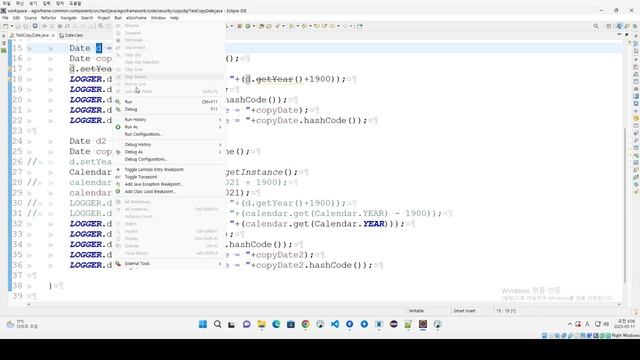Select the Java perspective icon
The height and width of the screenshot is (360, 640).
point(620,26)
